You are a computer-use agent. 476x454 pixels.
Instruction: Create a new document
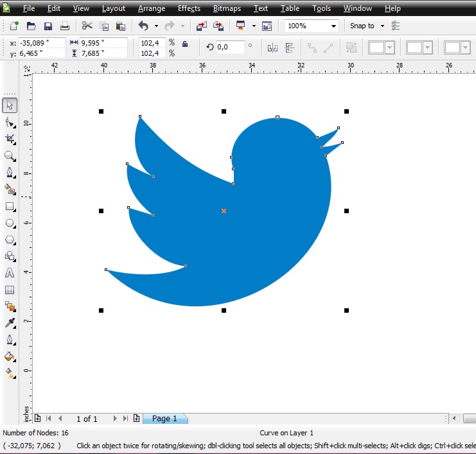point(14,26)
